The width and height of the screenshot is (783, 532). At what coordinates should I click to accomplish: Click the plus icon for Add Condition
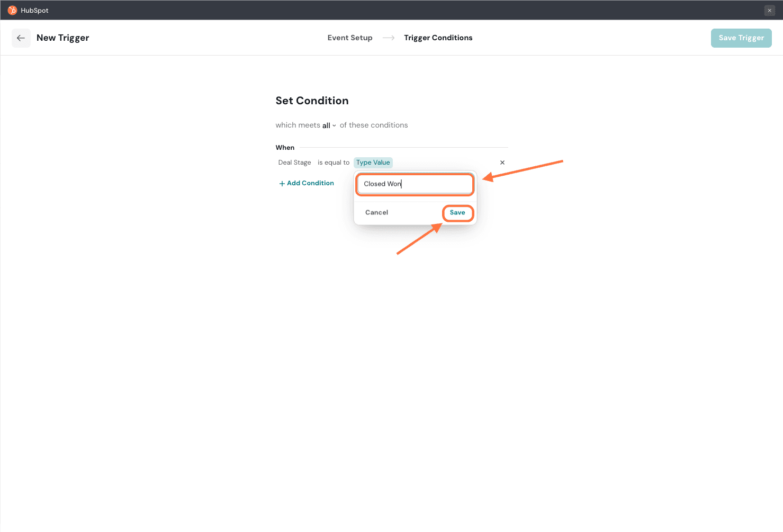pyautogui.click(x=282, y=184)
